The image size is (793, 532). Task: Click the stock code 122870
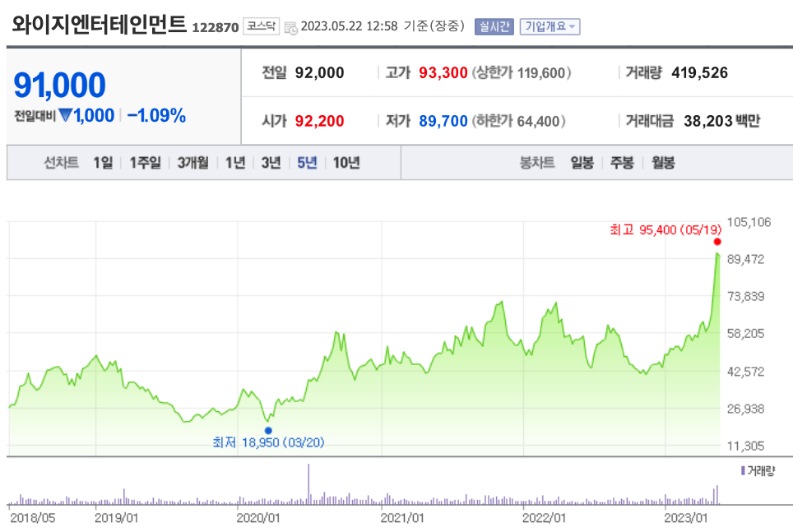point(215,28)
